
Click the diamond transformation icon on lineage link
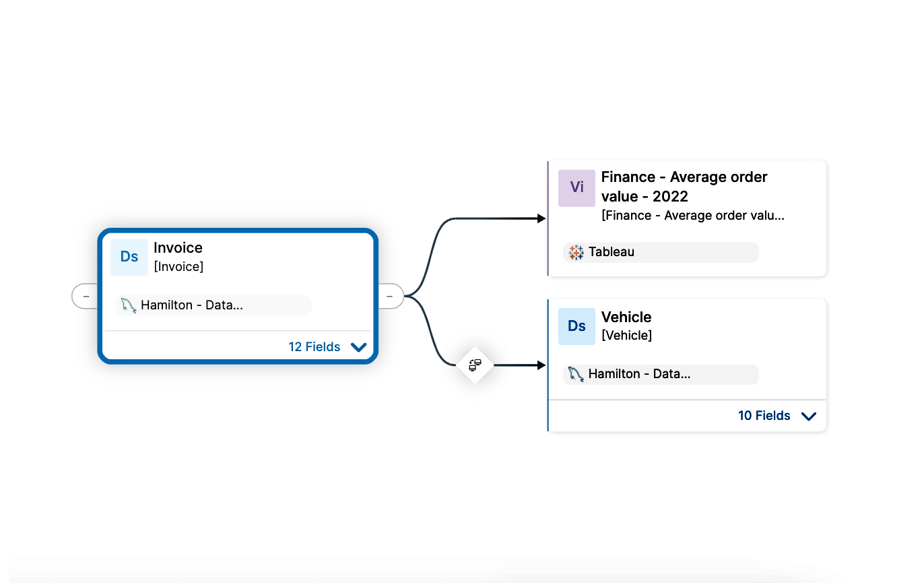tap(475, 365)
